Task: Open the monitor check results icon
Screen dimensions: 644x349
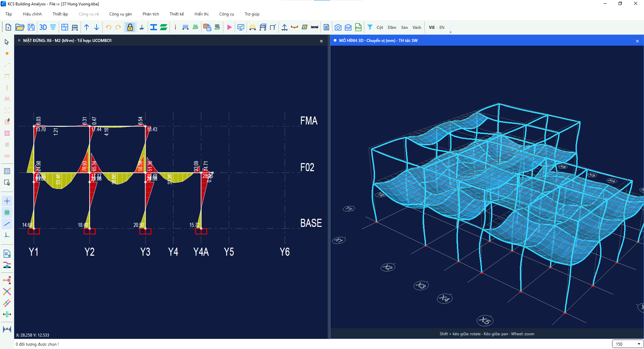Action: (240, 28)
